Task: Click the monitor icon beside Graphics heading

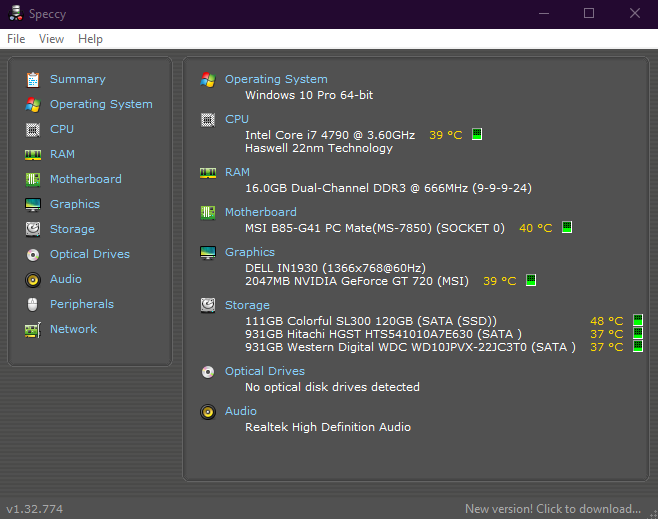Action: click(208, 253)
